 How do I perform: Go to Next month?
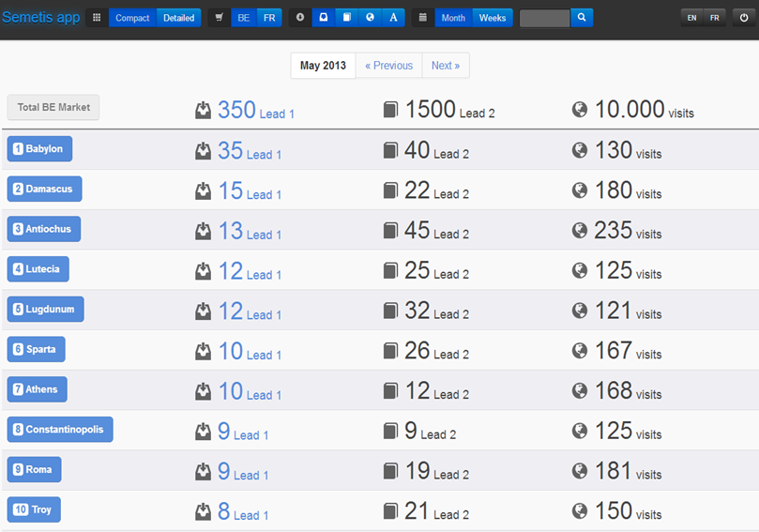pos(446,66)
